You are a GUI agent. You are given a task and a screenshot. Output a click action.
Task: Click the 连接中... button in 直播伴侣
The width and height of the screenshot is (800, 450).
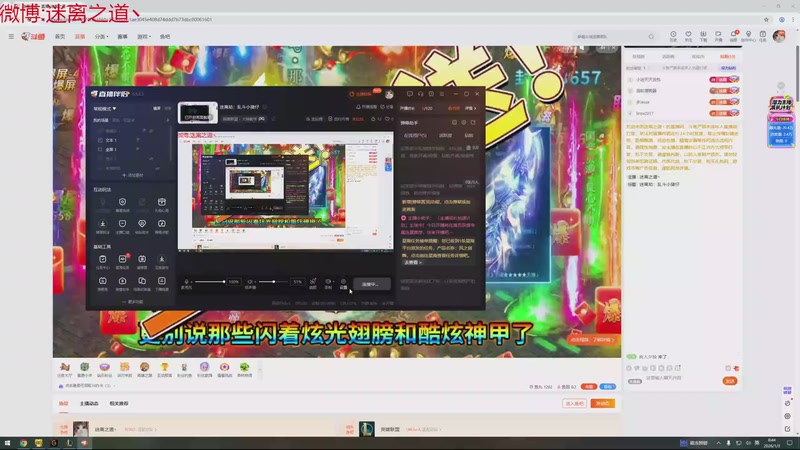click(x=372, y=284)
